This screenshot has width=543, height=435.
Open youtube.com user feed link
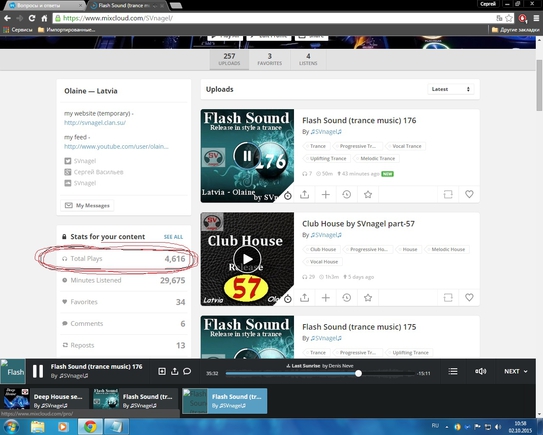tap(116, 147)
